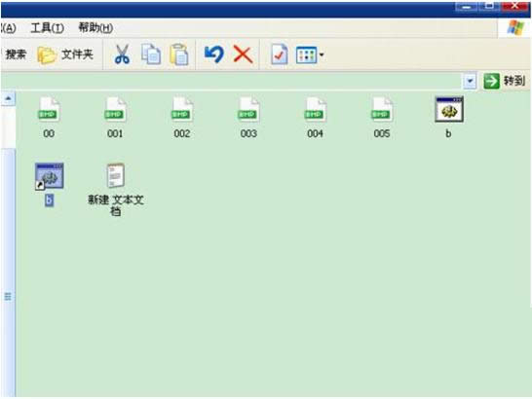532x399 pixels.
Task: Open the 工具(T) menu
Action: 47,28
